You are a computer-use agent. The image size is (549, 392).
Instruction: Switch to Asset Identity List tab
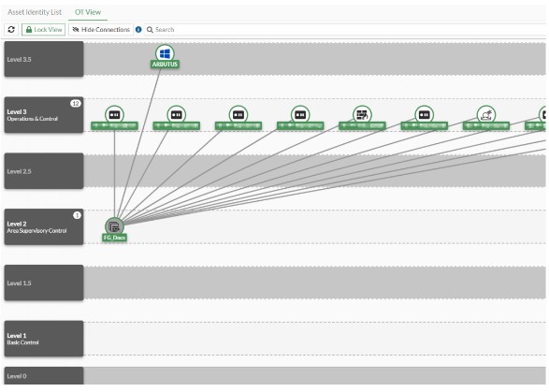(35, 12)
